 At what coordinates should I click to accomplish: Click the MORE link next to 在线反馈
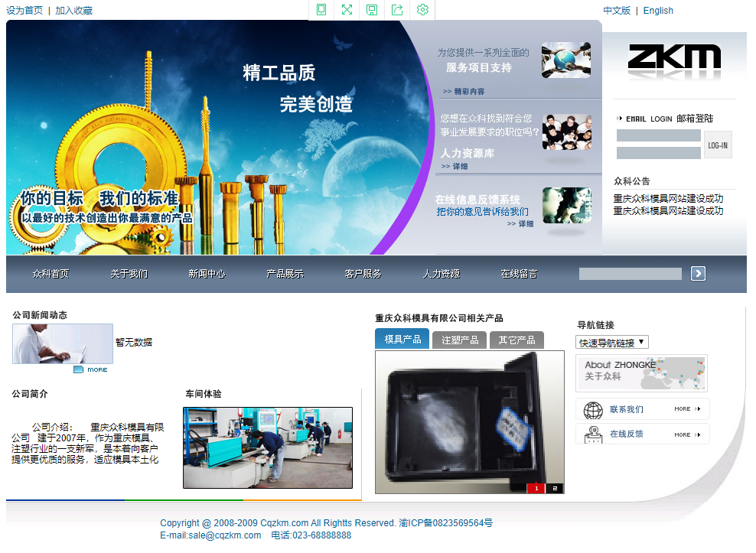point(687,435)
